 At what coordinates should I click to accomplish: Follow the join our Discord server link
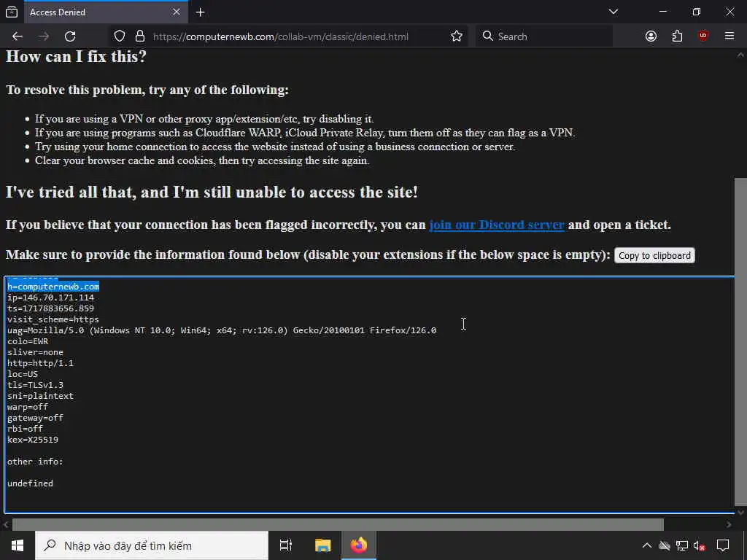[497, 225]
